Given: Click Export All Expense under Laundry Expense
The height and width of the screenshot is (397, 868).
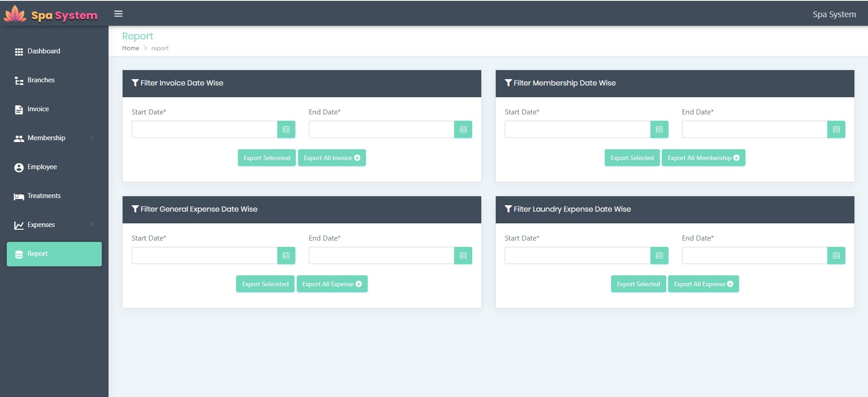Looking at the screenshot, I should (x=703, y=284).
